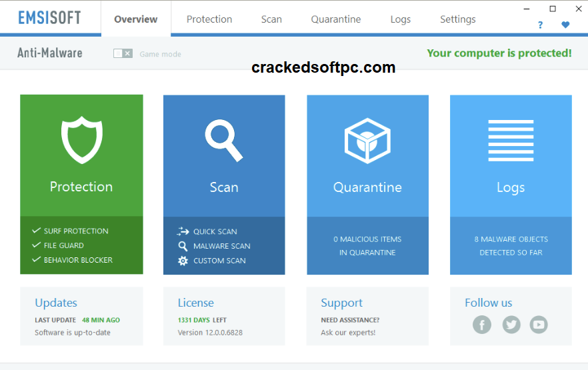Click 'Ask our experts!' text
The width and height of the screenshot is (588, 370).
(348, 333)
